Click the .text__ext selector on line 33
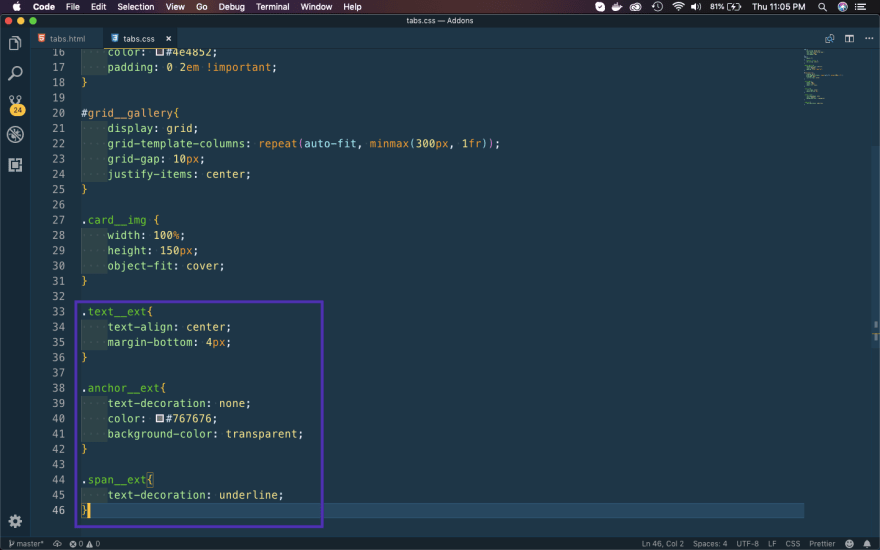 (114, 311)
